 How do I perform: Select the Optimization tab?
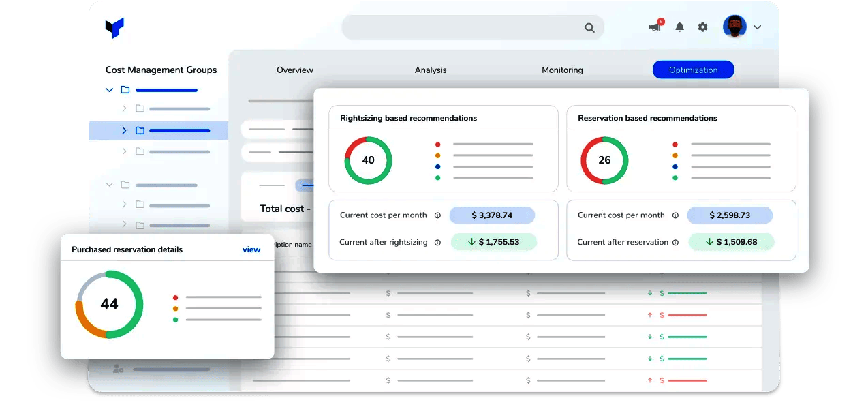click(x=693, y=70)
